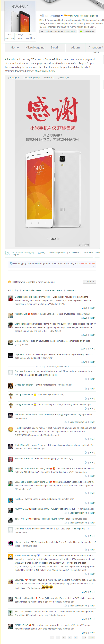View conversation for Tsai - Wei - Jie's reply
The image size is (104, 644).
coord(78,523)
